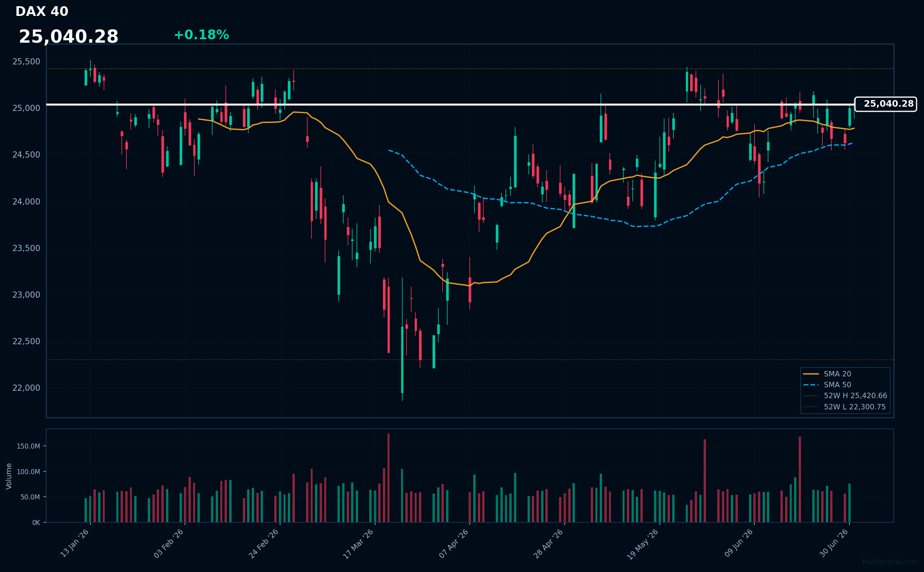Image resolution: width=924 pixels, height=572 pixels.
Task: Click the 30 Jun '26 date label
Action: point(834,543)
